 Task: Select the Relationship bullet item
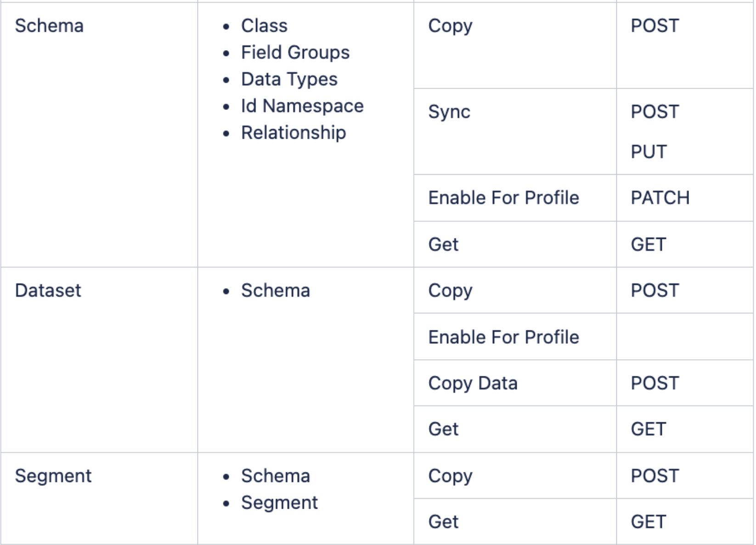293,133
